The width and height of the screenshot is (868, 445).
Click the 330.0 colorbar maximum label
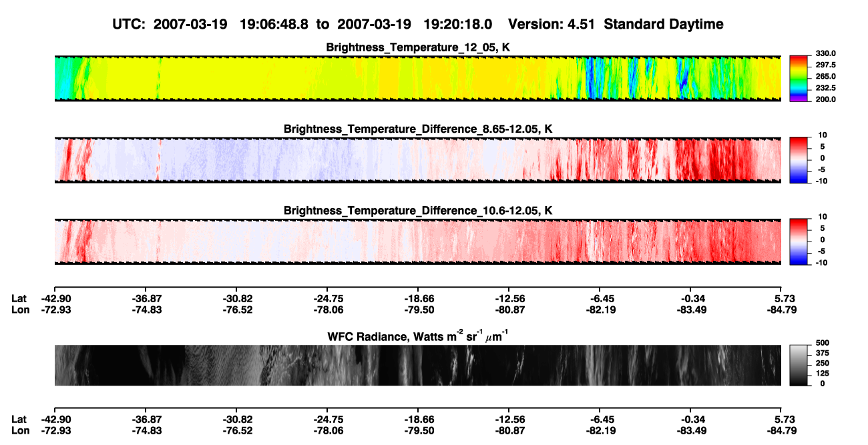point(826,53)
